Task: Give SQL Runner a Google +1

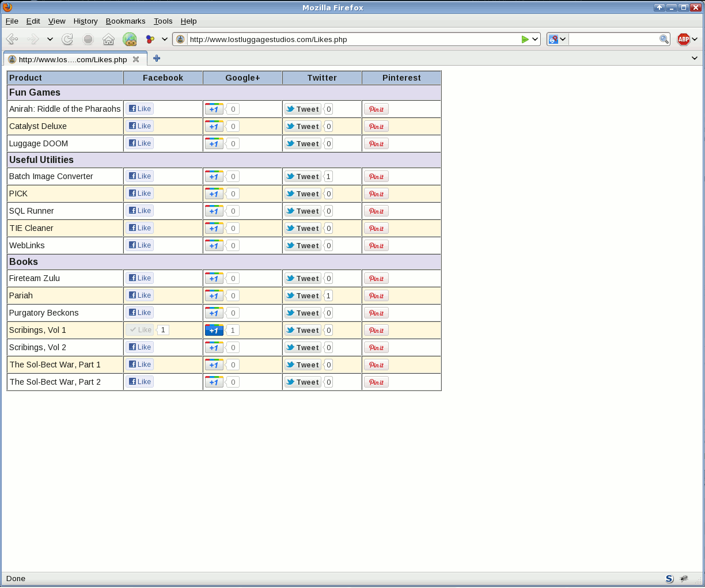Action: [214, 211]
